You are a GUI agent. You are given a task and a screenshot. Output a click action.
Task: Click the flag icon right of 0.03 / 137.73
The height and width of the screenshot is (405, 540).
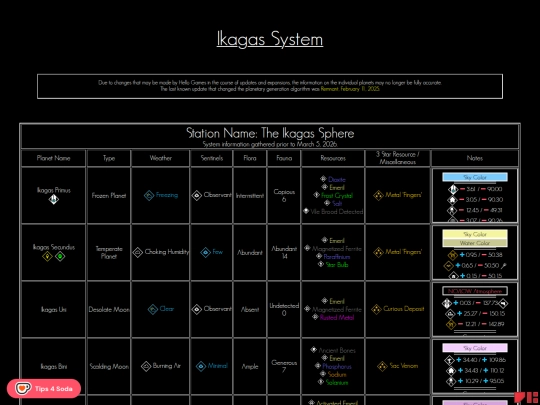503,303
